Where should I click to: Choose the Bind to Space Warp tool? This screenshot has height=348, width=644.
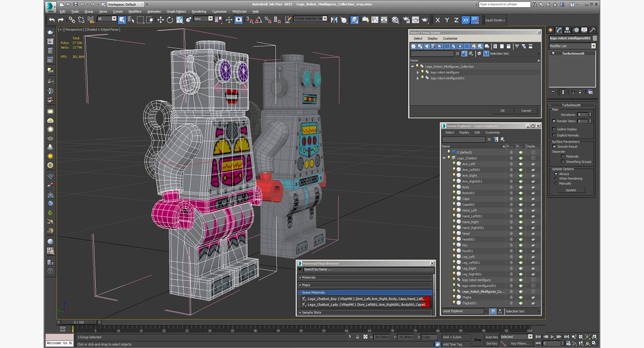click(x=91, y=20)
